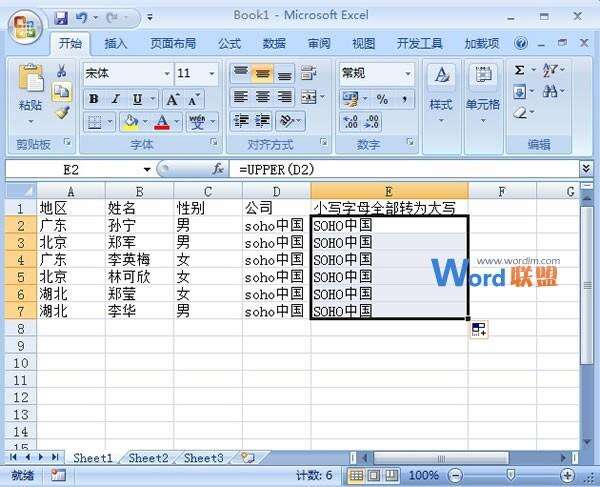Decrease font size with the small A
Screen dimensions: 600x487
[x=194, y=99]
